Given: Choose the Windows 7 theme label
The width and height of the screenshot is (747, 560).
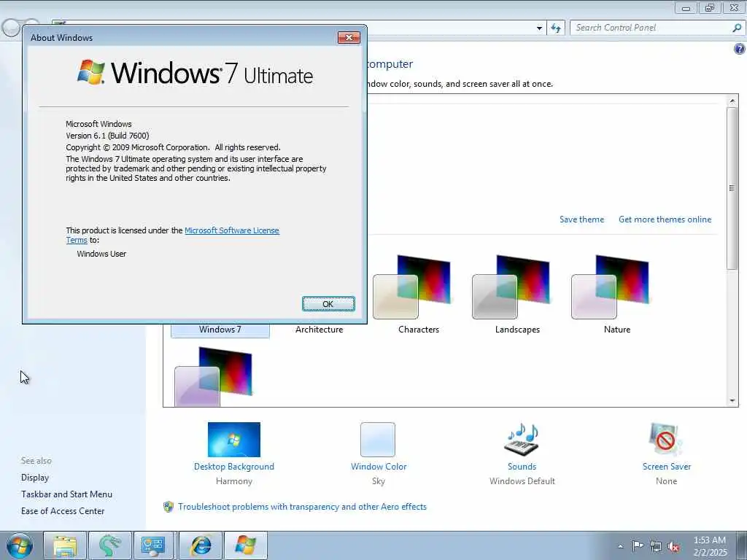Looking at the screenshot, I should (x=220, y=330).
